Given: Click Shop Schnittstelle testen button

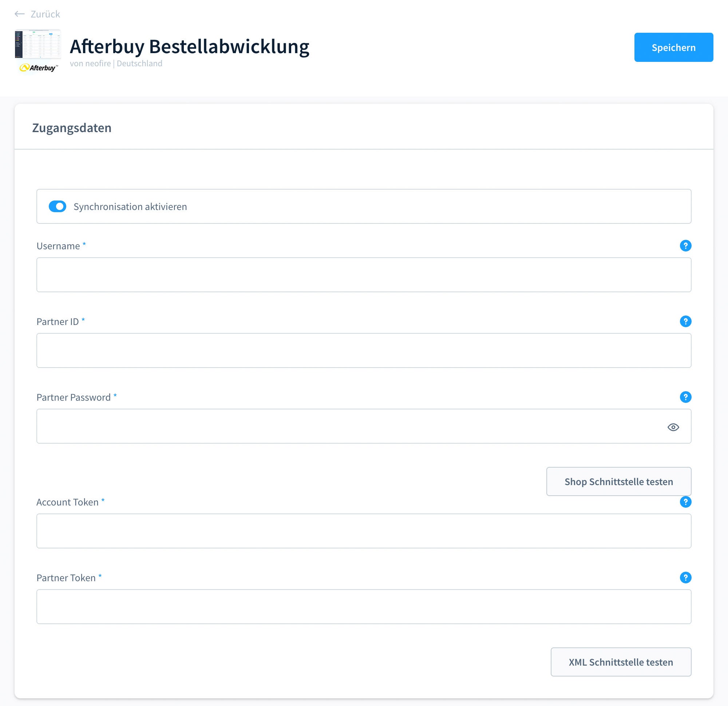Looking at the screenshot, I should [x=618, y=481].
